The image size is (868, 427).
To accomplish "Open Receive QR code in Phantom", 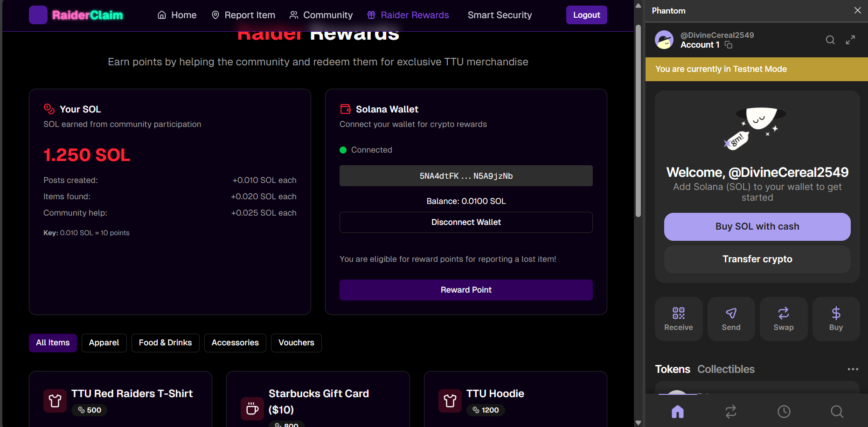I will 679,319.
